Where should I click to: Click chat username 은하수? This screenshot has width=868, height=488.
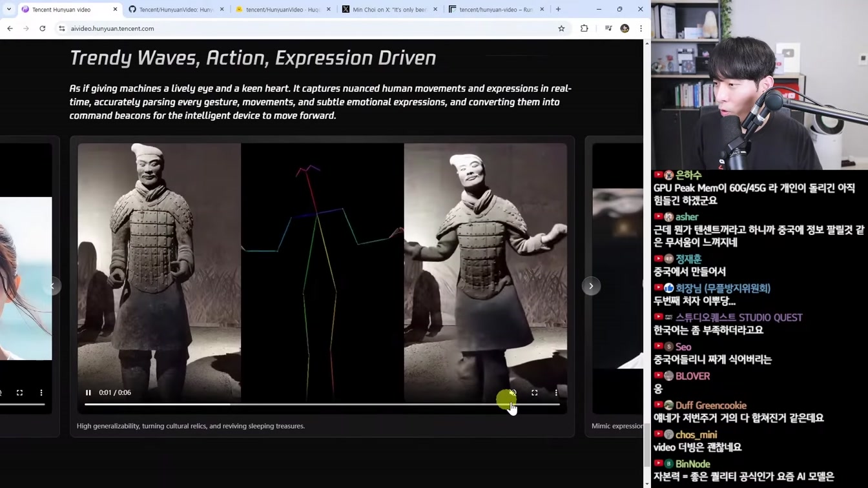pos(688,175)
